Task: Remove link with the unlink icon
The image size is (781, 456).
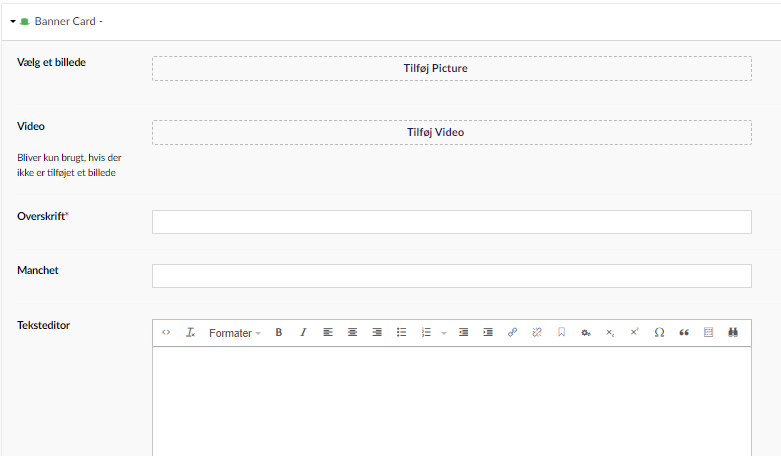Action: click(x=537, y=333)
